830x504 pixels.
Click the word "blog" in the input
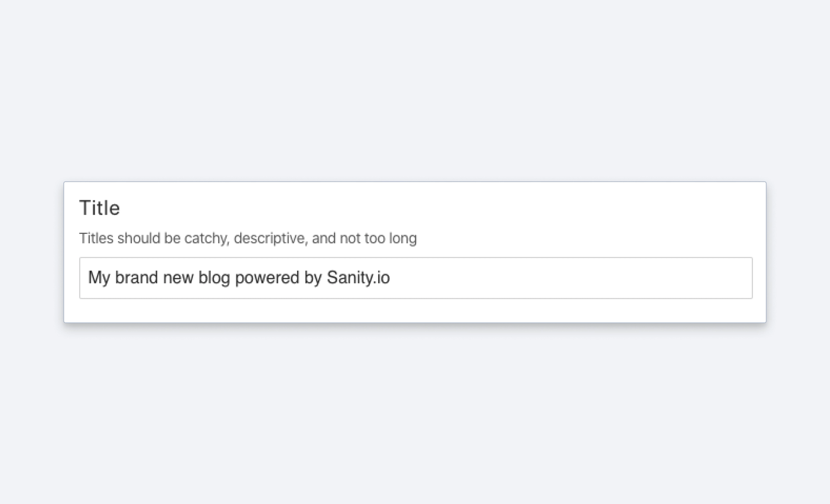click(214, 278)
